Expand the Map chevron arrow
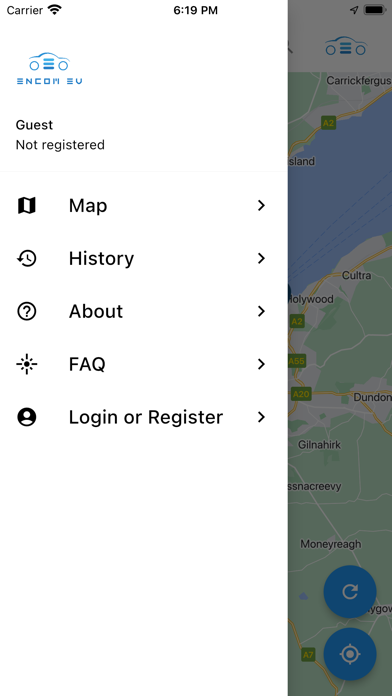Image resolution: width=392 pixels, height=696 pixels. coord(261,206)
